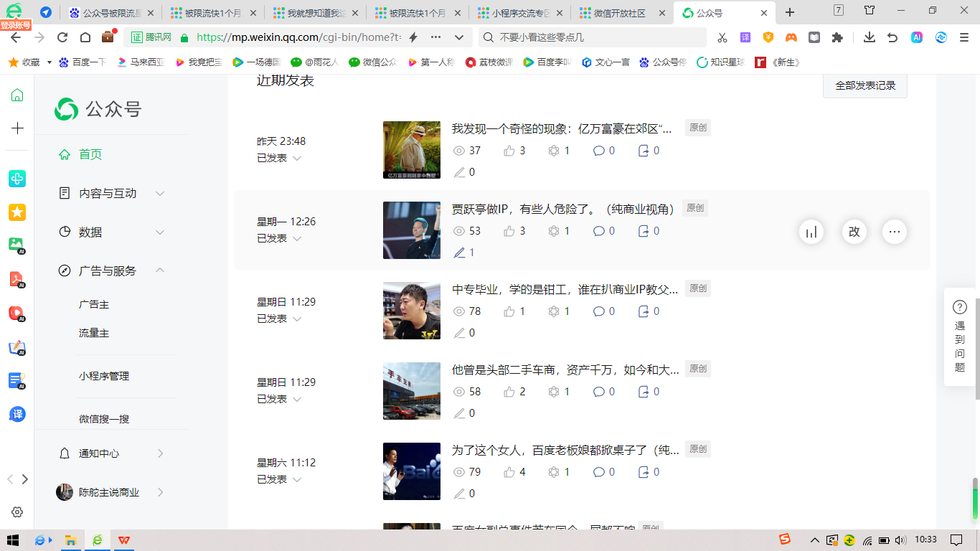Screen dimensions: 980x551
Task: Click the game controller toolbar icon
Action: coord(791,37)
